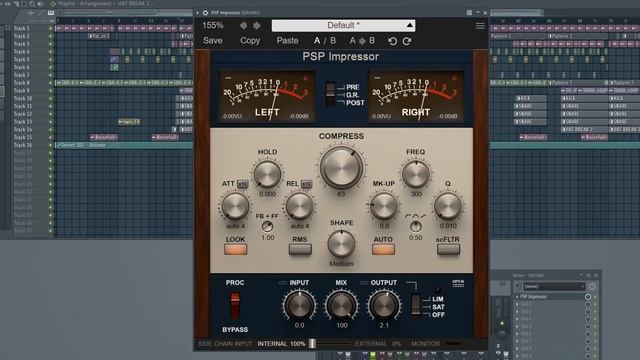The image size is (640, 360).
Task: Select Track 8 in the playlist
Action: [x=22, y=83]
